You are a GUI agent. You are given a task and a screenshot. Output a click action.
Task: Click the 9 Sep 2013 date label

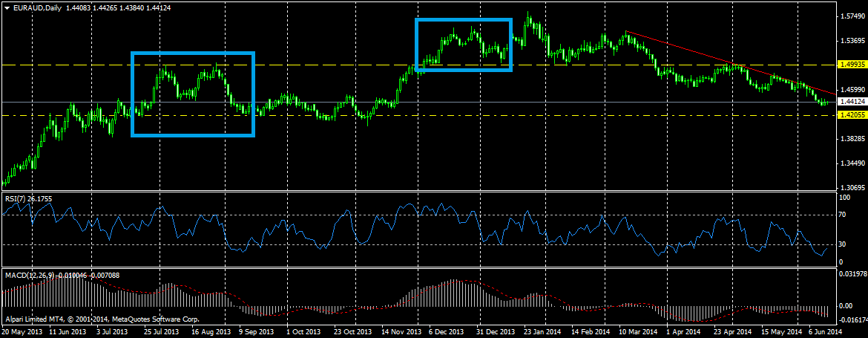click(x=257, y=332)
